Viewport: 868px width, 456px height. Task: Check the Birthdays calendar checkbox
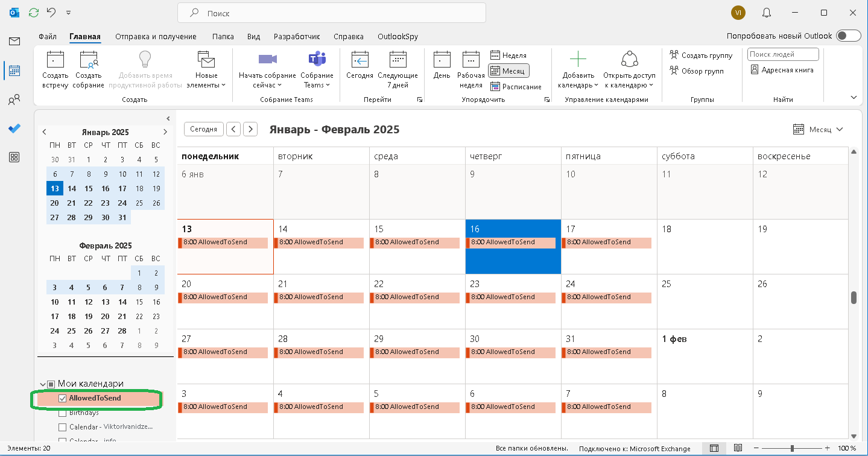pyautogui.click(x=62, y=413)
